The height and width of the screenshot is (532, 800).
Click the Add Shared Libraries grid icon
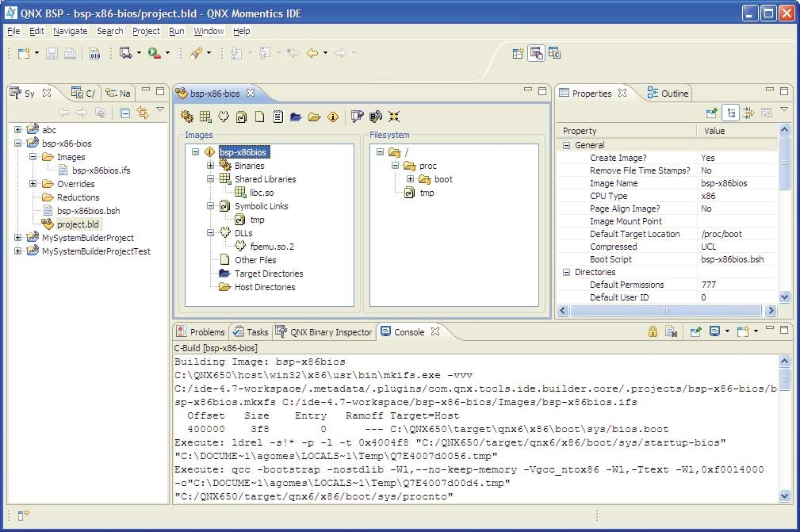click(x=205, y=117)
